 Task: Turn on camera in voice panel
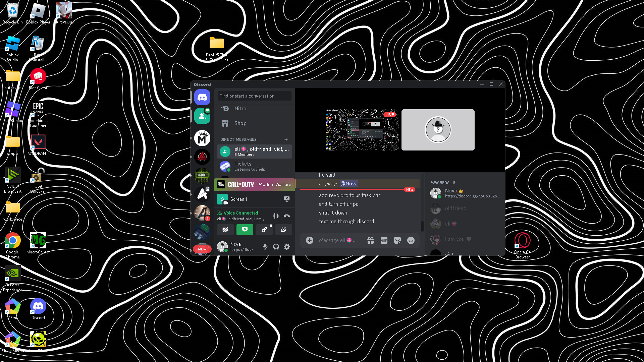point(225,230)
